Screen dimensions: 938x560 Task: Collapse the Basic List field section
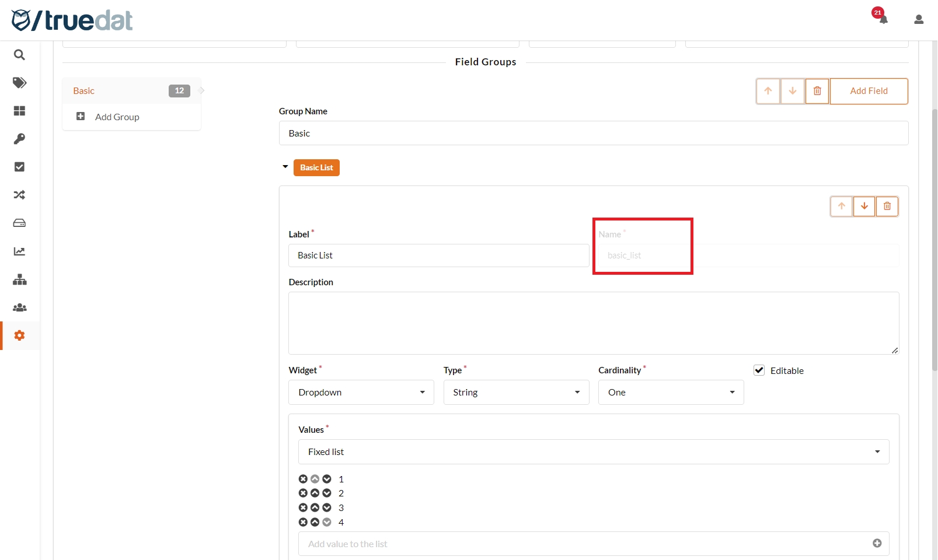(x=285, y=167)
